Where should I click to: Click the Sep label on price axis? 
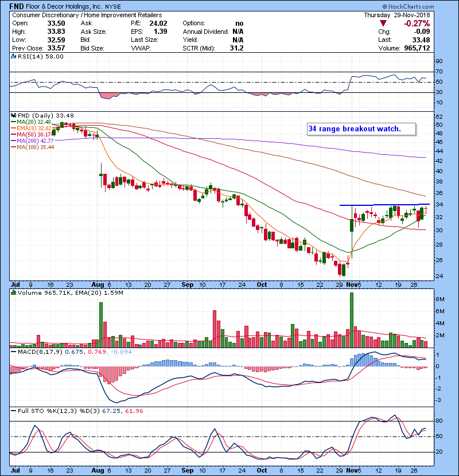(188, 285)
